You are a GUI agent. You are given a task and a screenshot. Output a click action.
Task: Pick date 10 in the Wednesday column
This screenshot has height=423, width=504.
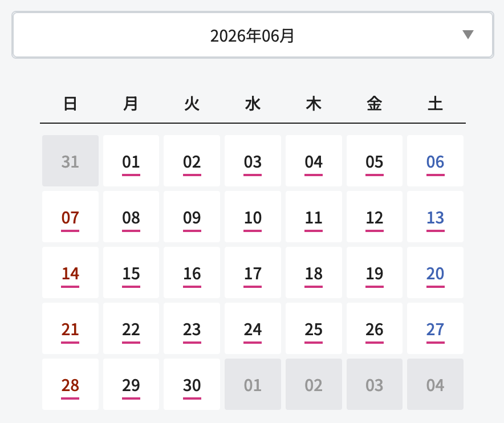click(x=253, y=217)
